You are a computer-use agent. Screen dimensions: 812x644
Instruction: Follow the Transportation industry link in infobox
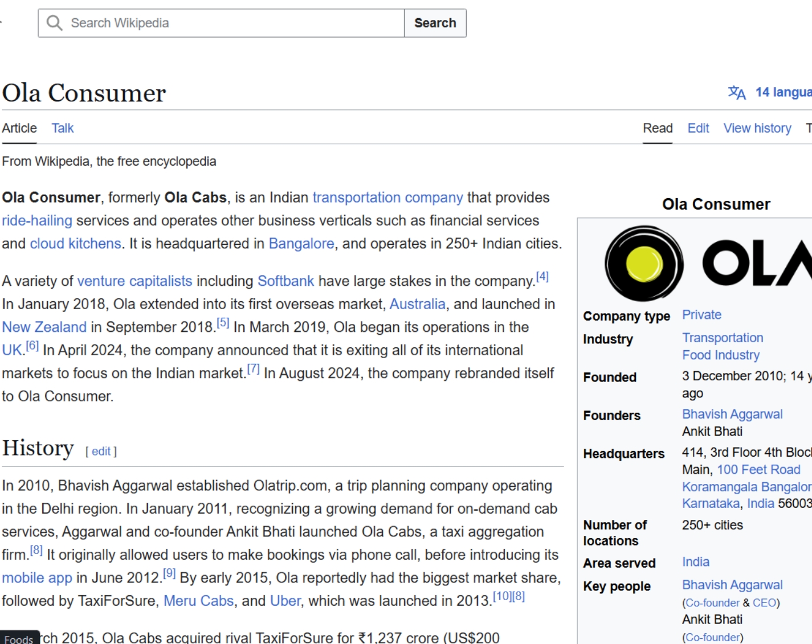[723, 338]
